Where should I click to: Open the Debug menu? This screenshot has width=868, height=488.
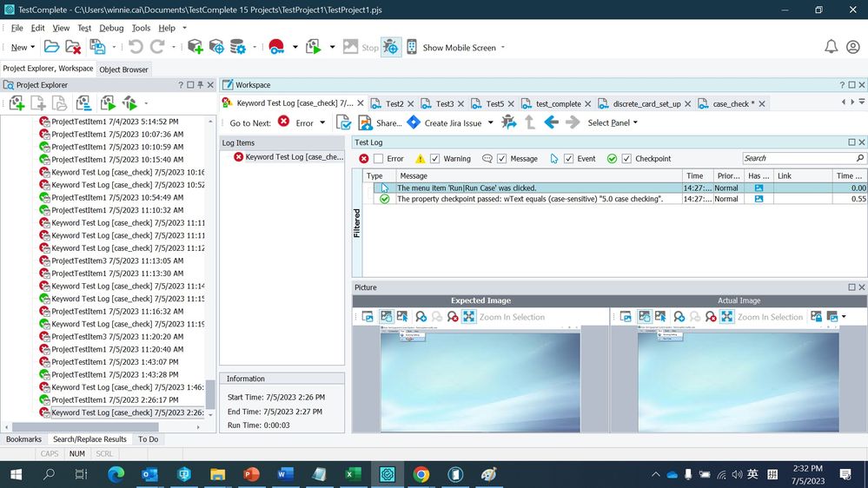coord(111,28)
